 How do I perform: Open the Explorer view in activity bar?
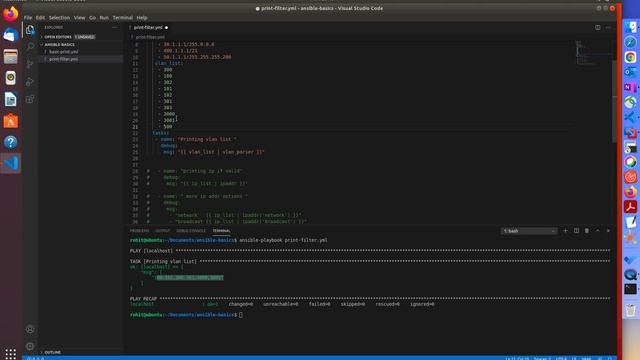pyautogui.click(x=30, y=29)
